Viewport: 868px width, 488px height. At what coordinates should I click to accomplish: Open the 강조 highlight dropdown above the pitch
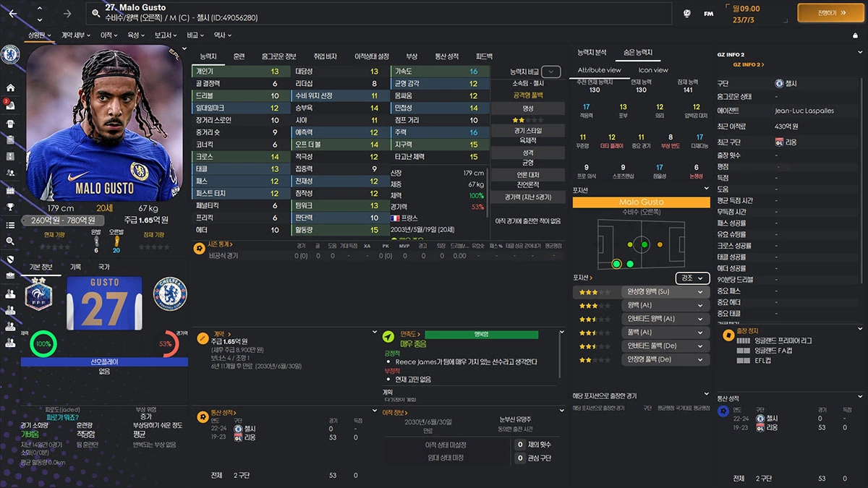point(691,278)
